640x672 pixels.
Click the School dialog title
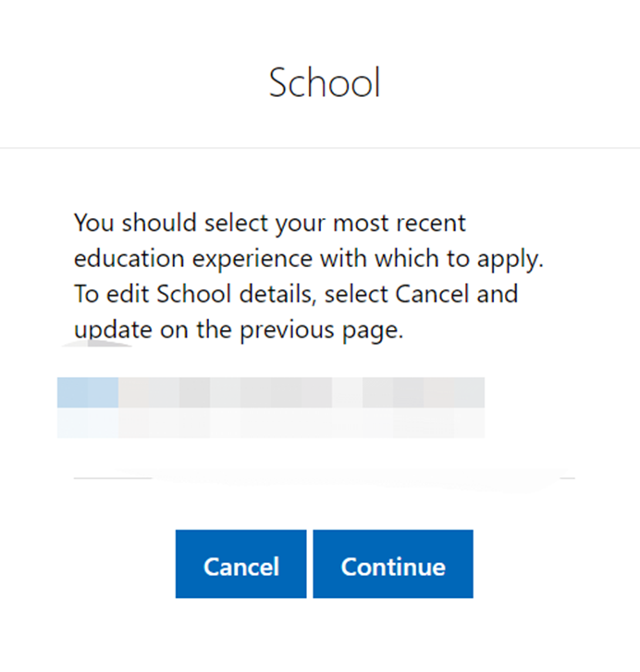click(325, 83)
